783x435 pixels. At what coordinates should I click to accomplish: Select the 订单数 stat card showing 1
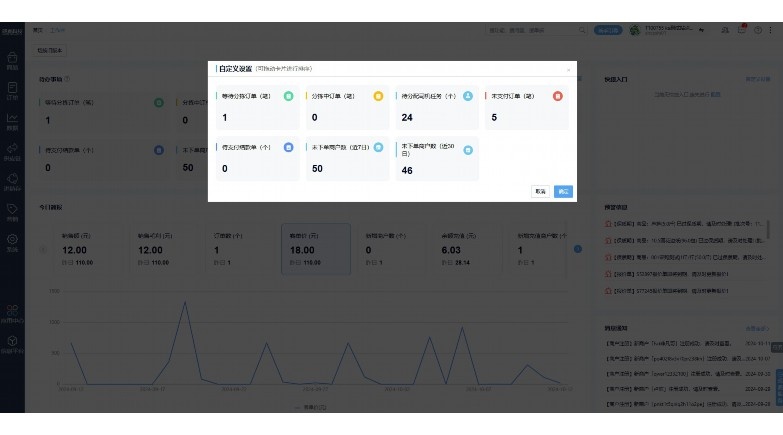[242, 249]
